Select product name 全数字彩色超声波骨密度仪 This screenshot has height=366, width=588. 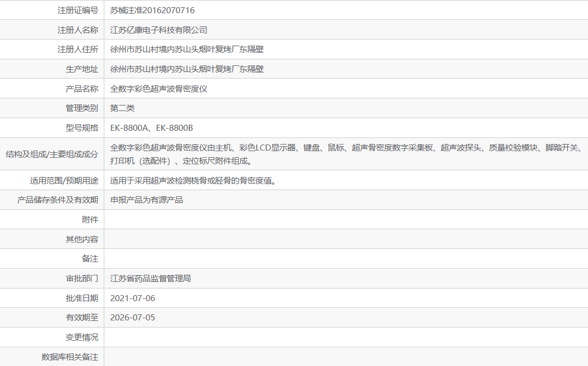pos(159,88)
